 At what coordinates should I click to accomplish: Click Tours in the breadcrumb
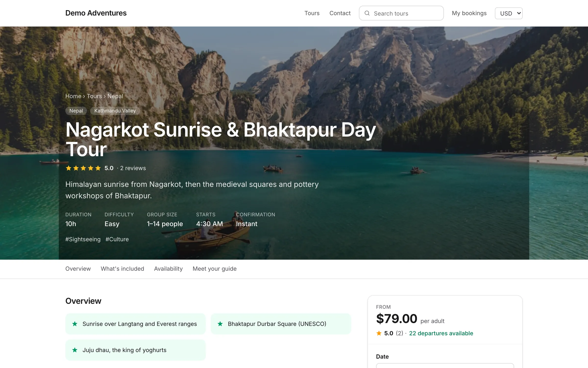(94, 96)
